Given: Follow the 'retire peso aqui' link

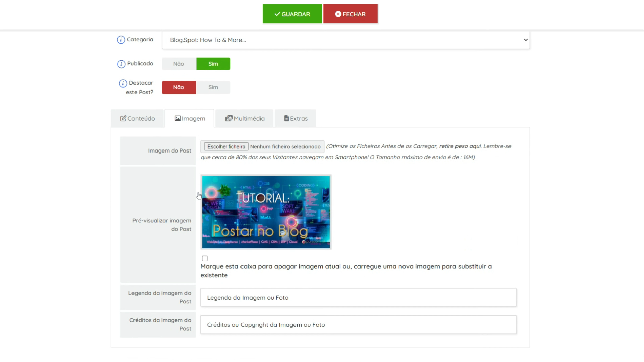Looking at the screenshot, I should 460,146.
